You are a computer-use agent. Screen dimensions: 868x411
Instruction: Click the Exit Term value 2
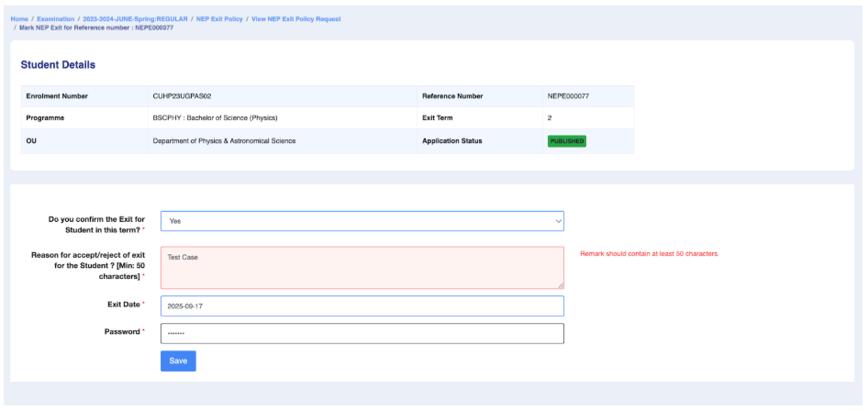pyautogui.click(x=550, y=118)
